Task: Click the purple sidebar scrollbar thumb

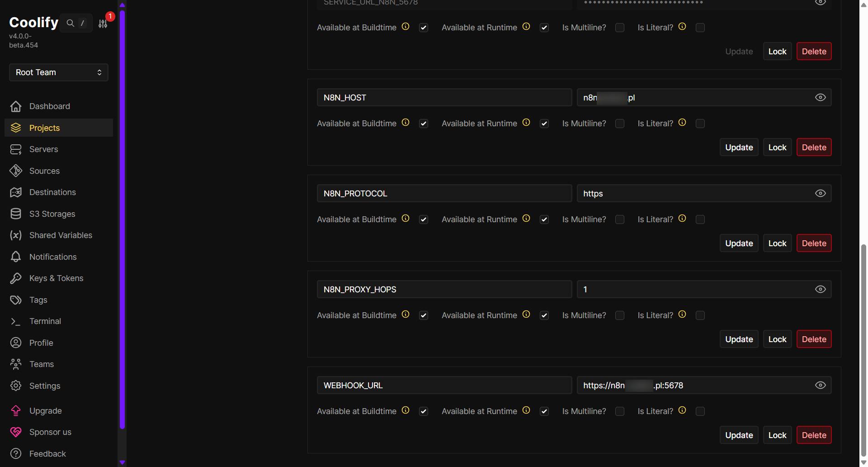Action: (x=122, y=219)
